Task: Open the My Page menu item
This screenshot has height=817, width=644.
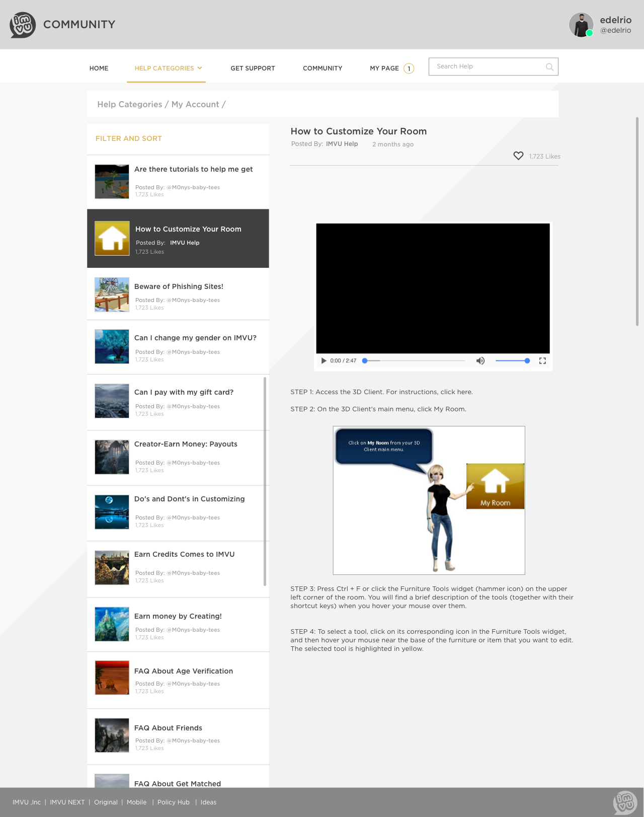Action: pos(384,68)
